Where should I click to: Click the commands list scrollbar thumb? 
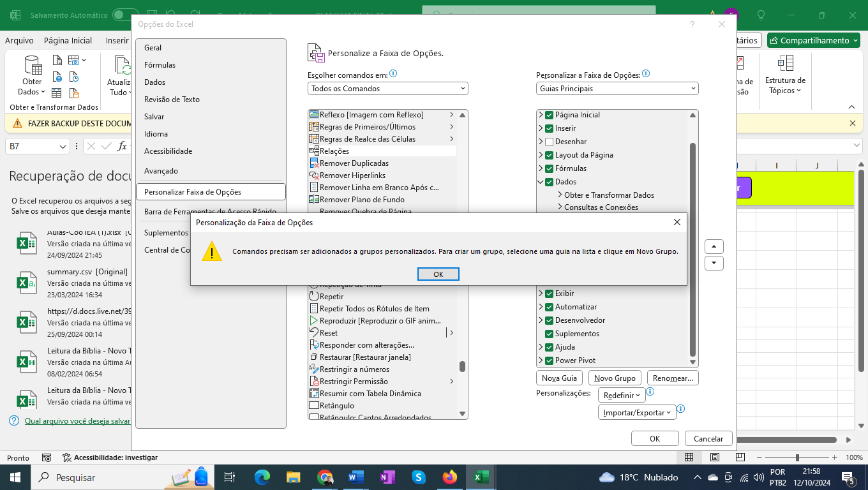point(462,366)
